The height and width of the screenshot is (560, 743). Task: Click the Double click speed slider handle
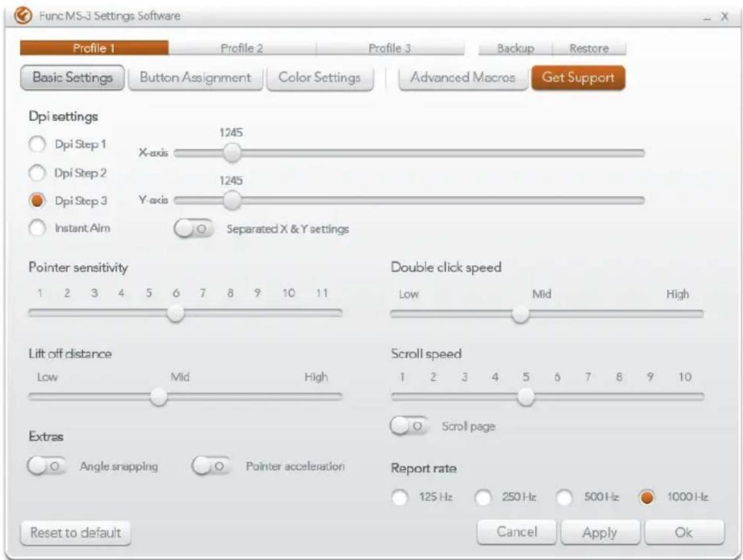520,314
